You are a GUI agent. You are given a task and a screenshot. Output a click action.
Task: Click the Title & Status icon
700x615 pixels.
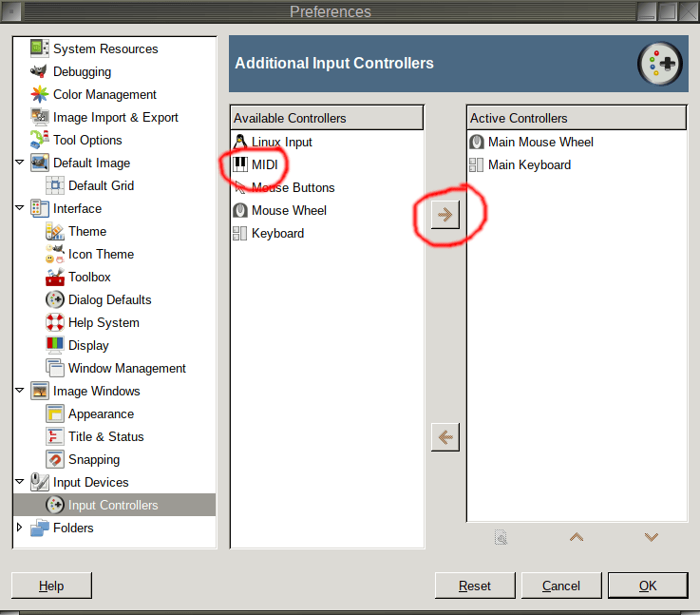[x=54, y=436]
